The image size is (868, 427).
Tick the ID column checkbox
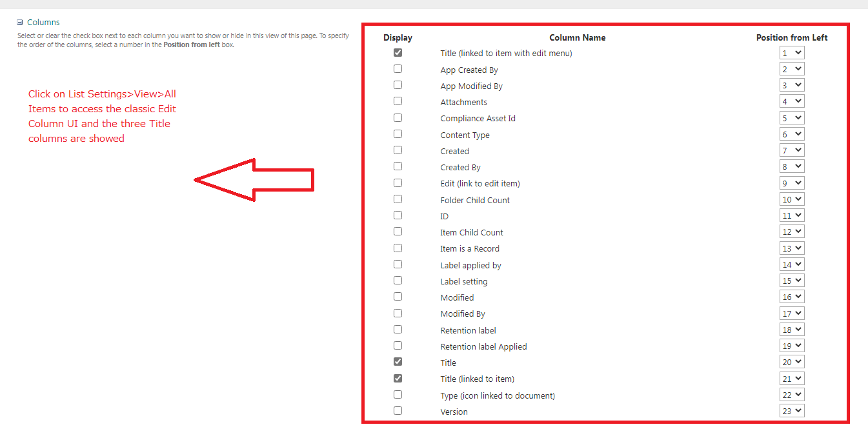pos(398,215)
